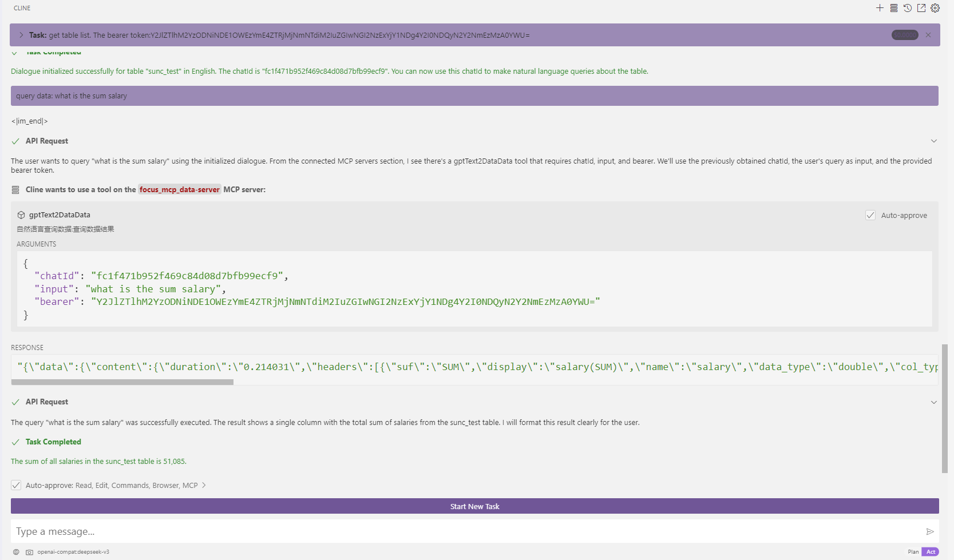Toggle the bottom Auto-approve checkbox
This screenshot has height=560, width=954.
pos(16,485)
